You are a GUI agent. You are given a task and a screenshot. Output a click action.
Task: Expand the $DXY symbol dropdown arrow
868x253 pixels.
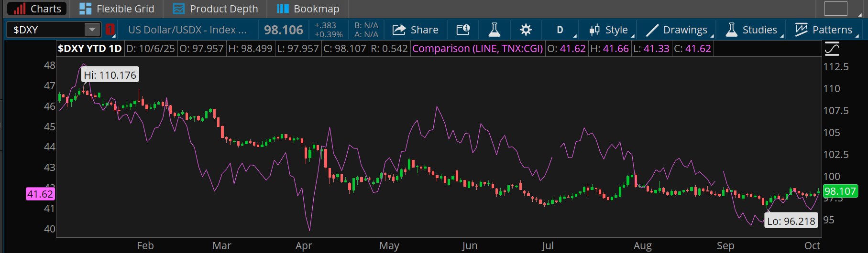(x=92, y=30)
